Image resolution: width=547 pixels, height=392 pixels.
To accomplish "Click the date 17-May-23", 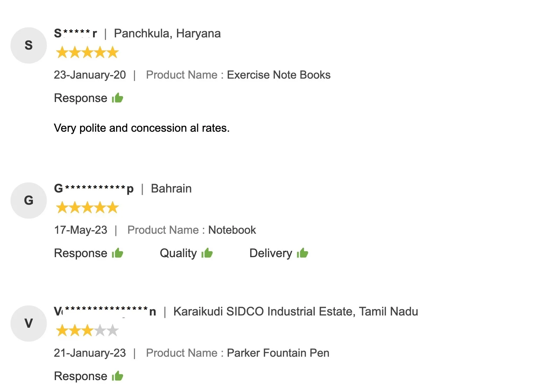I will tap(80, 230).
